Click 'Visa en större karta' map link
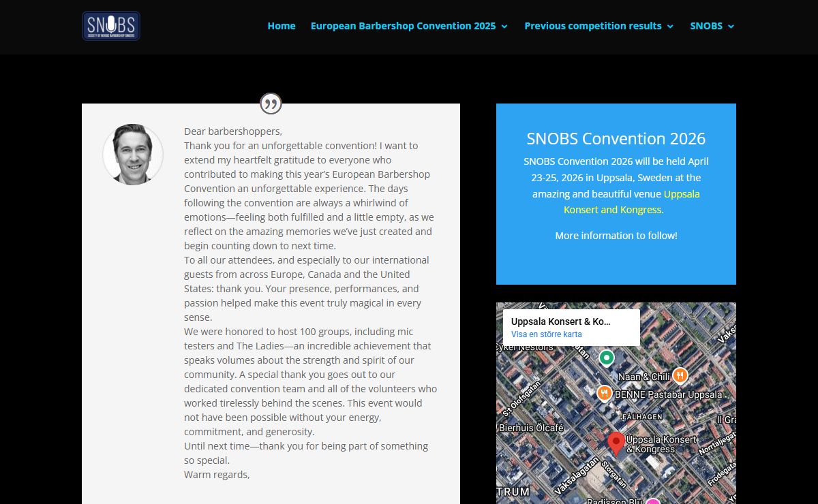 click(x=547, y=334)
